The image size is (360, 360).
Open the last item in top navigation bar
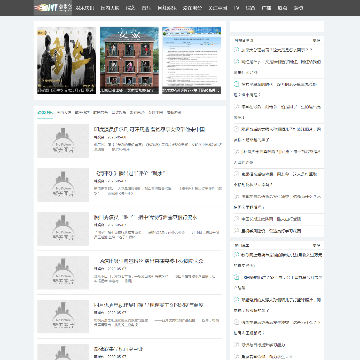[x=298, y=8]
